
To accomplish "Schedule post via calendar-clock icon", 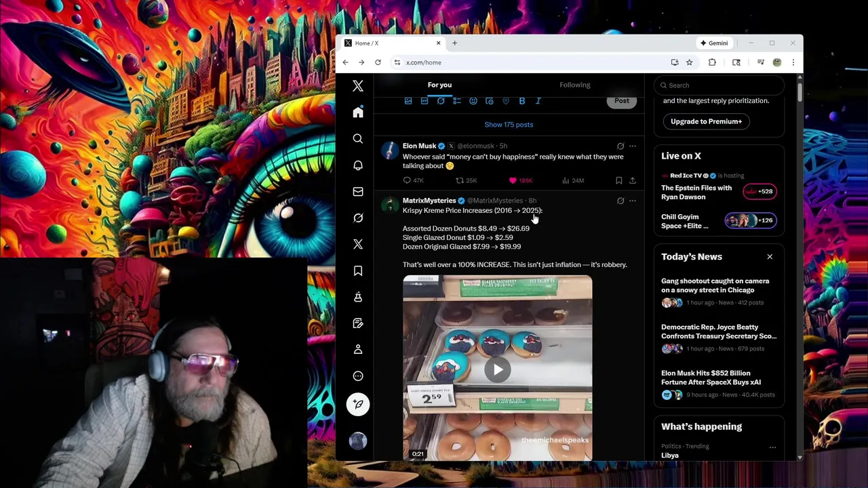I will point(490,101).
